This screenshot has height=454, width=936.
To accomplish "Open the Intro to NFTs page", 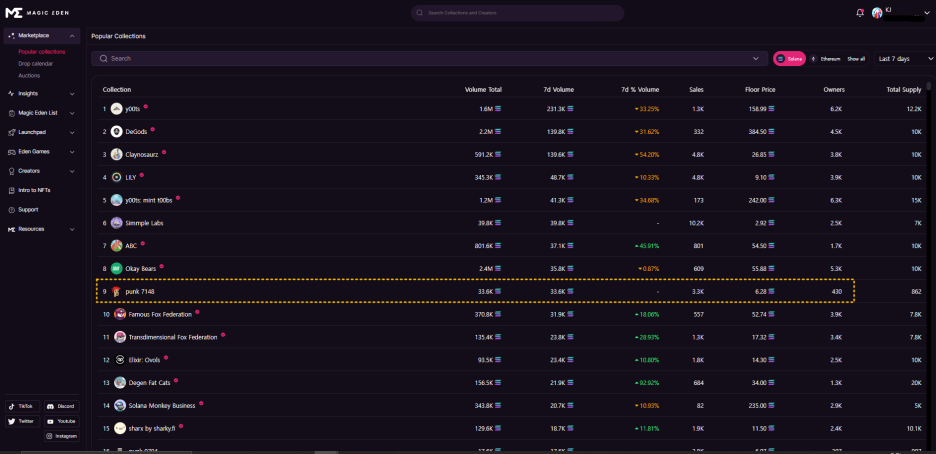I will (x=35, y=190).
